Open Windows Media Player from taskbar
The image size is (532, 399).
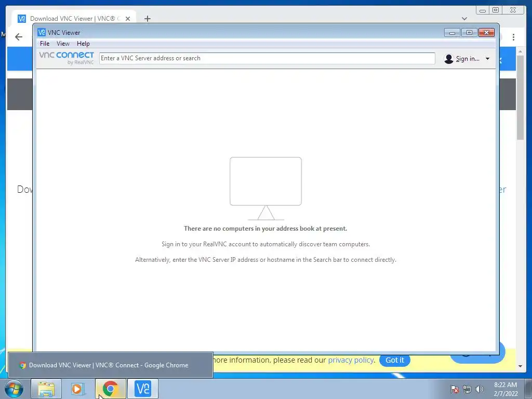(x=78, y=389)
